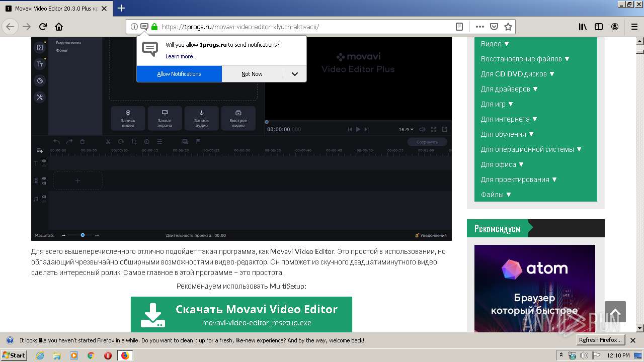Open the Windows Start menu

click(14, 355)
